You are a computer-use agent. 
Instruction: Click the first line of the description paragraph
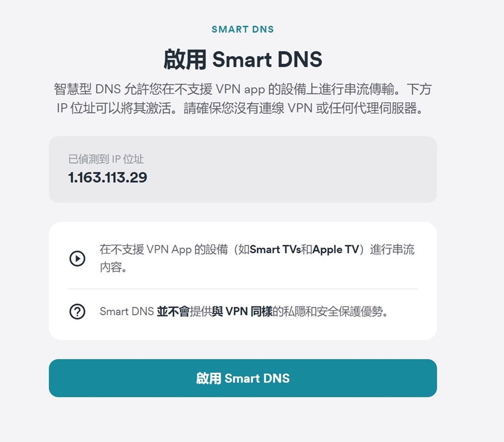[242, 89]
